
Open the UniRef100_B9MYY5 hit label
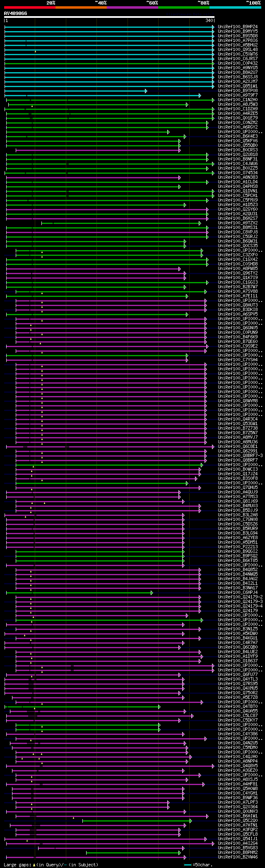click(x=238, y=31)
